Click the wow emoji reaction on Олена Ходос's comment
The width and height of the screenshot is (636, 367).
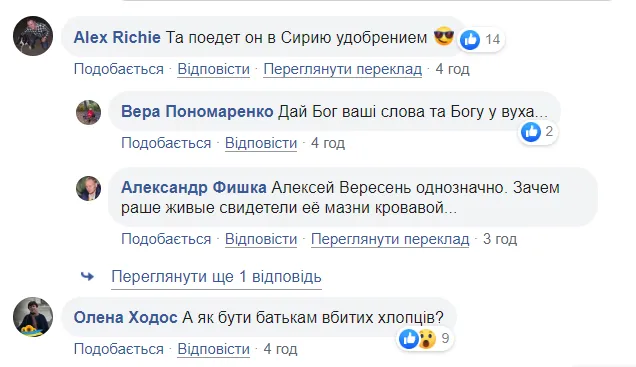427,339
